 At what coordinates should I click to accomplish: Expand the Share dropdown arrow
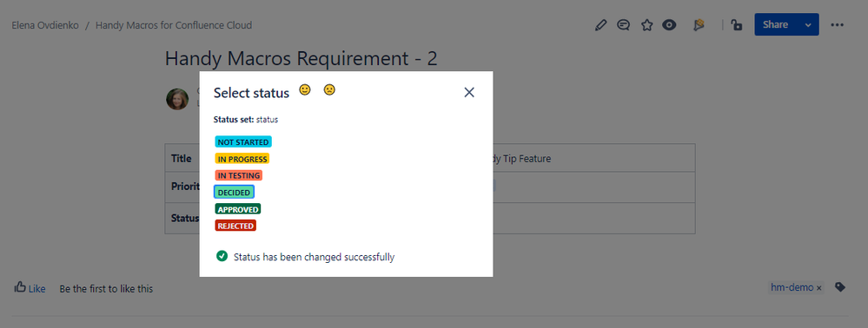tap(808, 24)
